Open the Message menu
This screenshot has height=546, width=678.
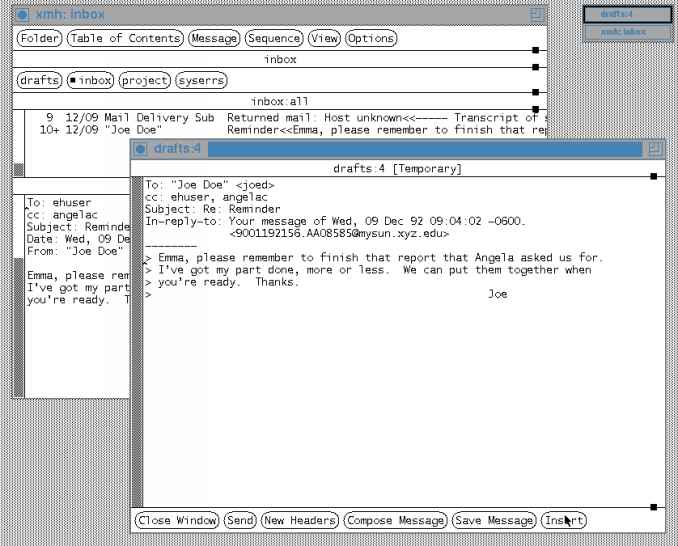214,38
